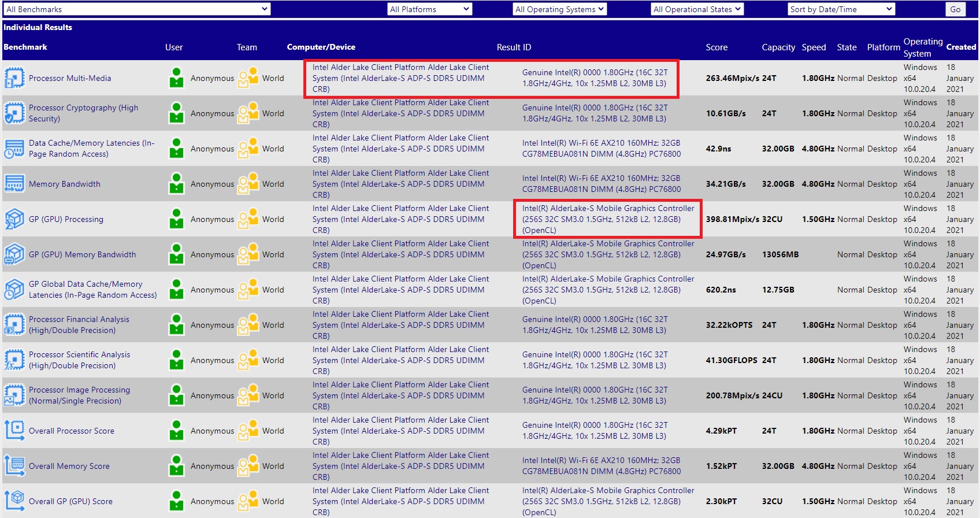This screenshot has height=518, width=980.
Task: Click the team icon in Overall Memory Score row
Action: (248, 466)
